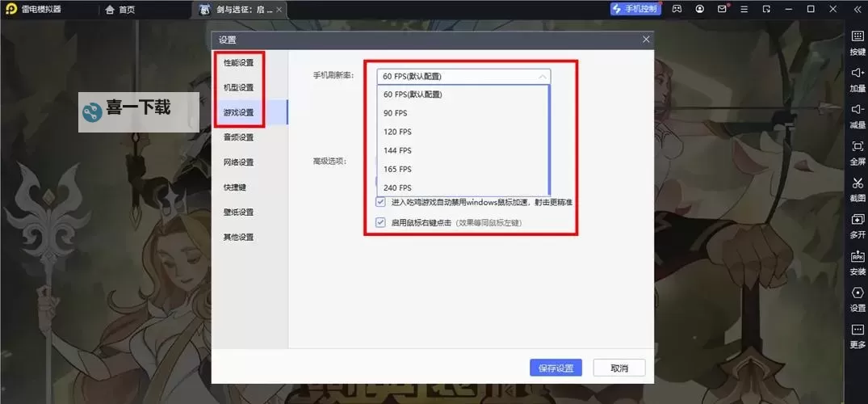Choose 240 FPS option
868x404 pixels.
(463, 188)
